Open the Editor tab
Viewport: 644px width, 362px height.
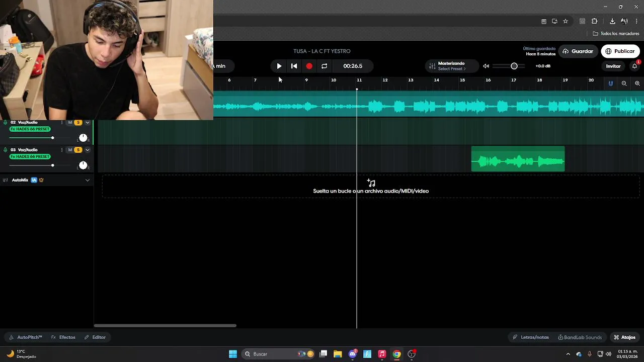click(95, 337)
